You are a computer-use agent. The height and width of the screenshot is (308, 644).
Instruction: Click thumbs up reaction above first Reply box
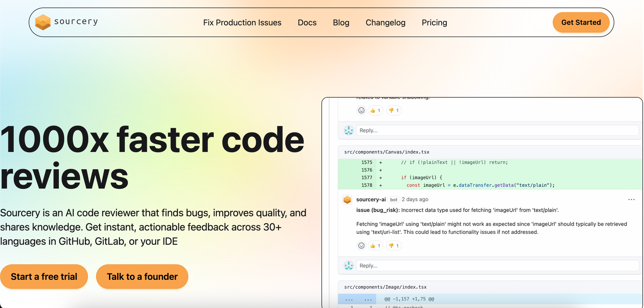click(x=375, y=110)
